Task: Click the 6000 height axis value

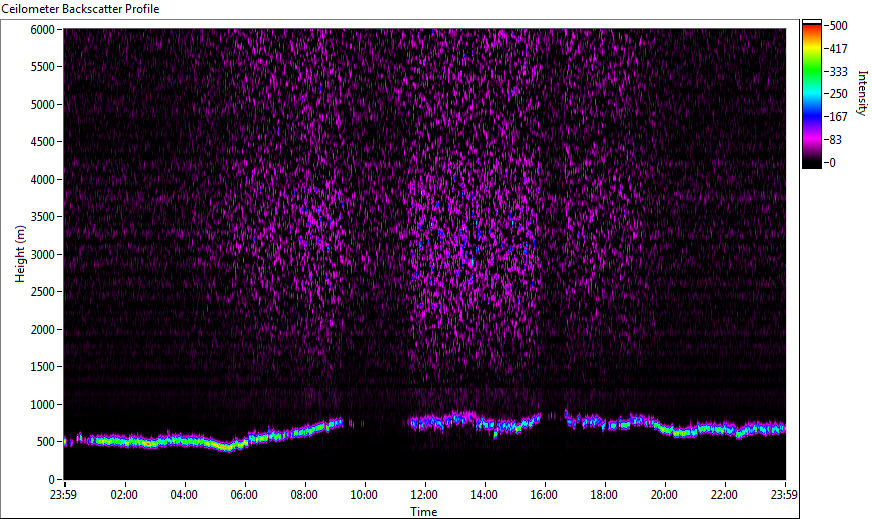Action: (43, 29)
